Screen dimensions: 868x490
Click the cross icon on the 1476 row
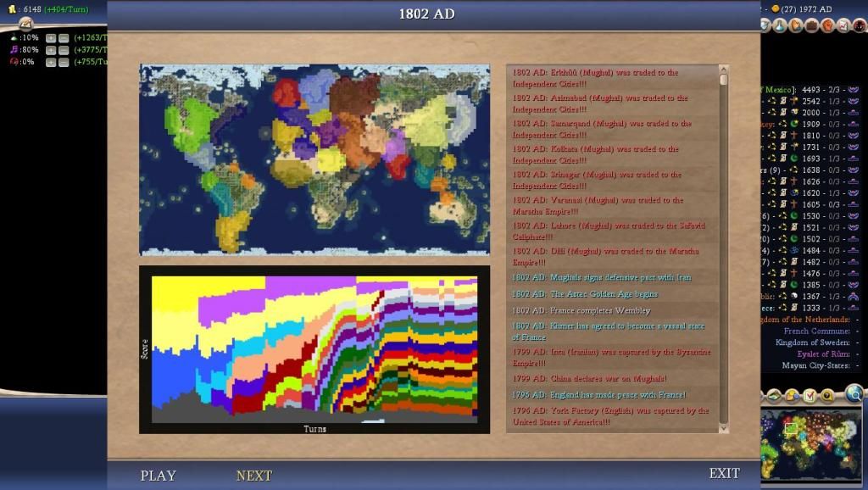(x=793, y=273)
